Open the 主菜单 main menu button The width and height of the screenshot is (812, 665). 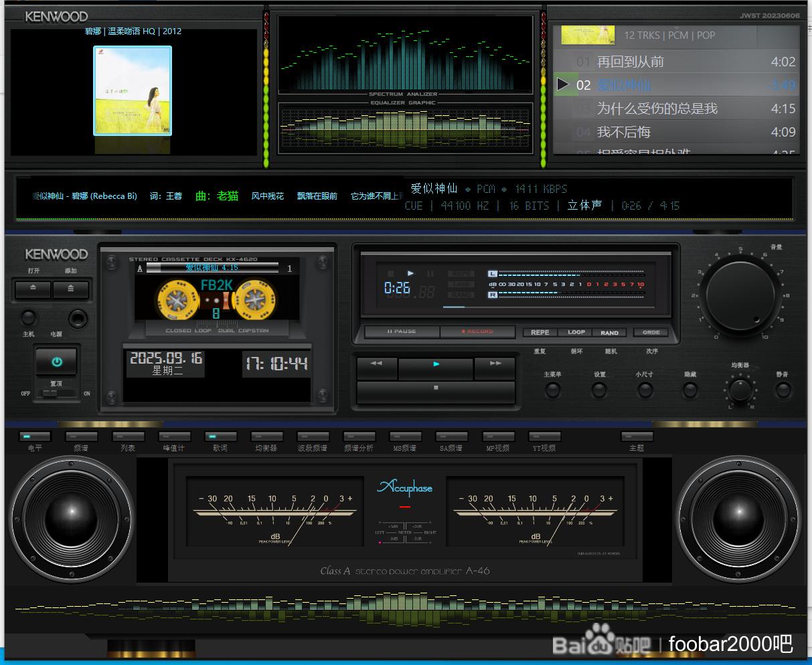[x=552, y=390]
